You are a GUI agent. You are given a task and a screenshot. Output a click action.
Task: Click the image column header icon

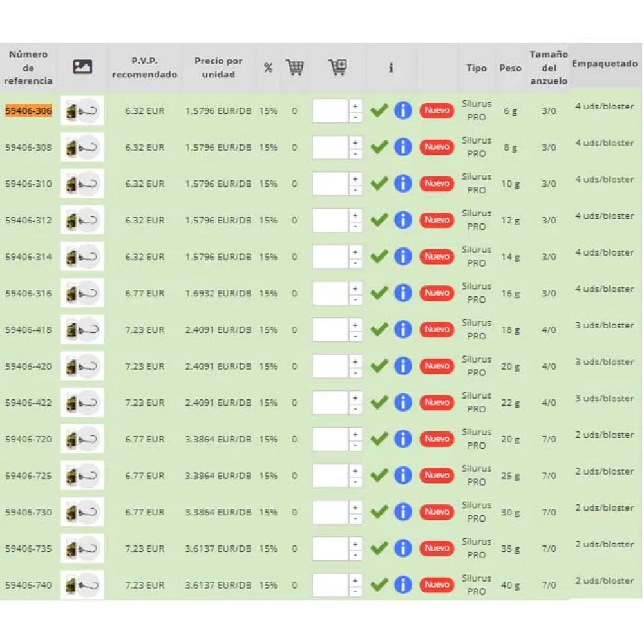(x=82, y=67)
